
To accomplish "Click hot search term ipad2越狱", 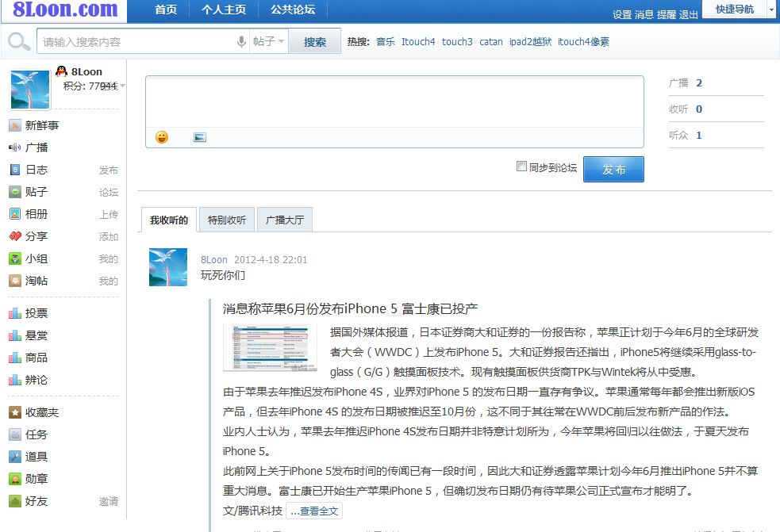I will [x=530, y=42].
